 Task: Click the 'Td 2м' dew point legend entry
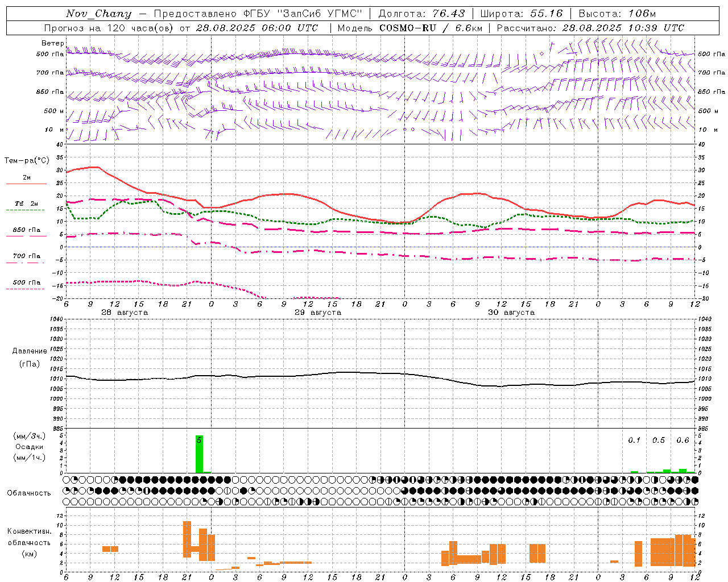27,203
